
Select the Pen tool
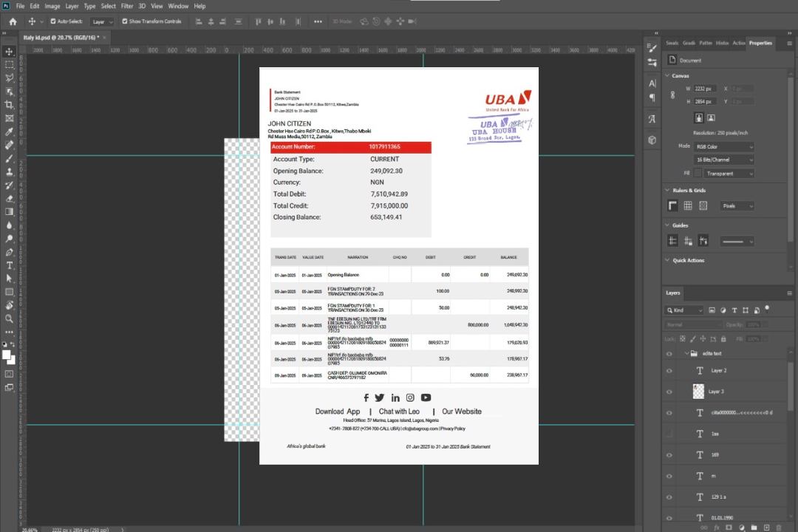point(9,252)
